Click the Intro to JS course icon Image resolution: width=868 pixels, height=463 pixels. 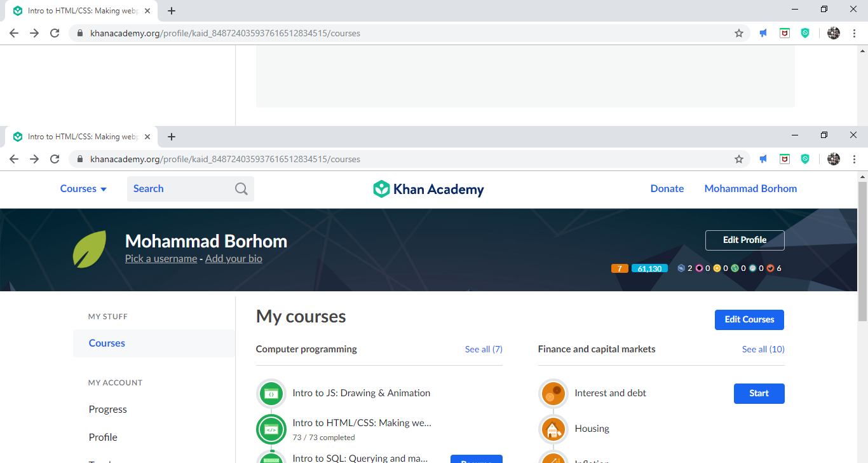(271, 394)
